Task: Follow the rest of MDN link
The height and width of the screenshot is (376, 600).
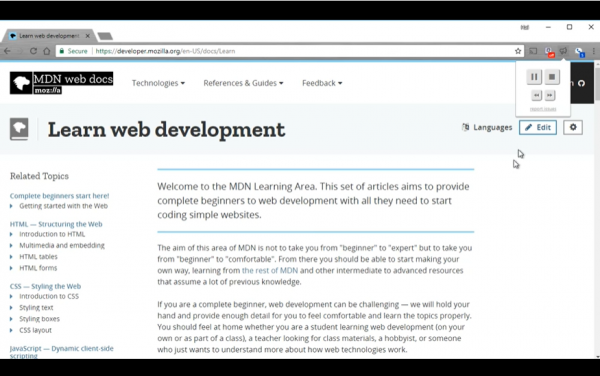Action: pos(270,270)
